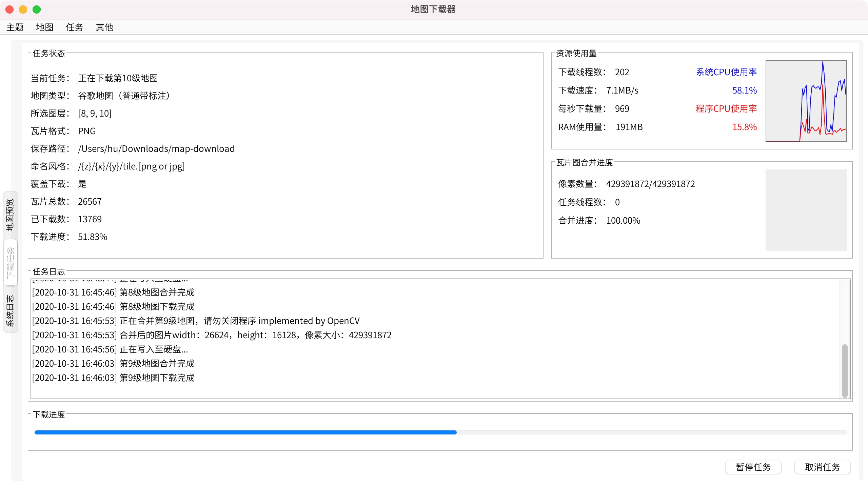
Task: Click the download progress value 51.83%
Action: point(93,237)
